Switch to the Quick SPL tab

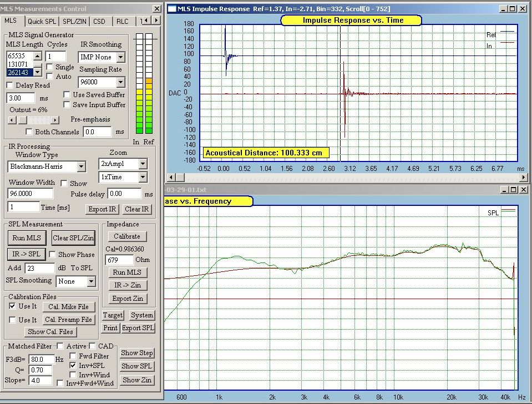[42, 21]
